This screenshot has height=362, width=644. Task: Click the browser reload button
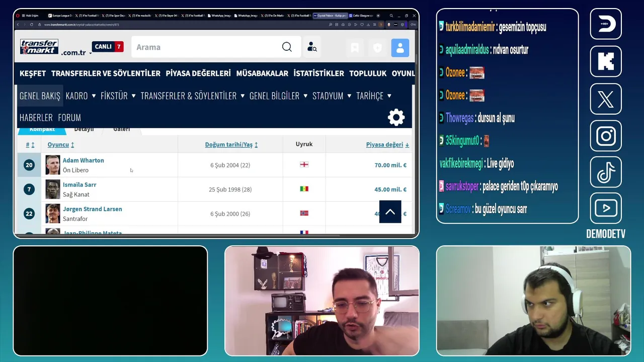pos(31,25)
